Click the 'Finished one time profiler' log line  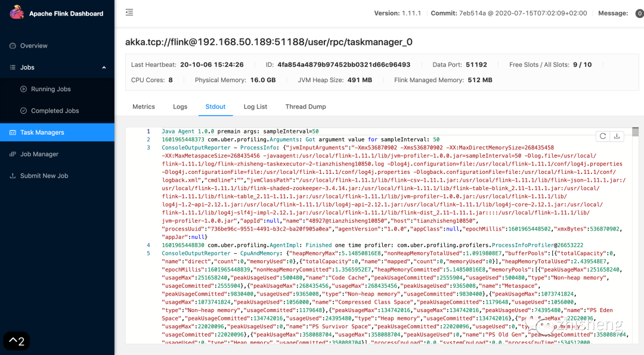click(x=373, y=245)
